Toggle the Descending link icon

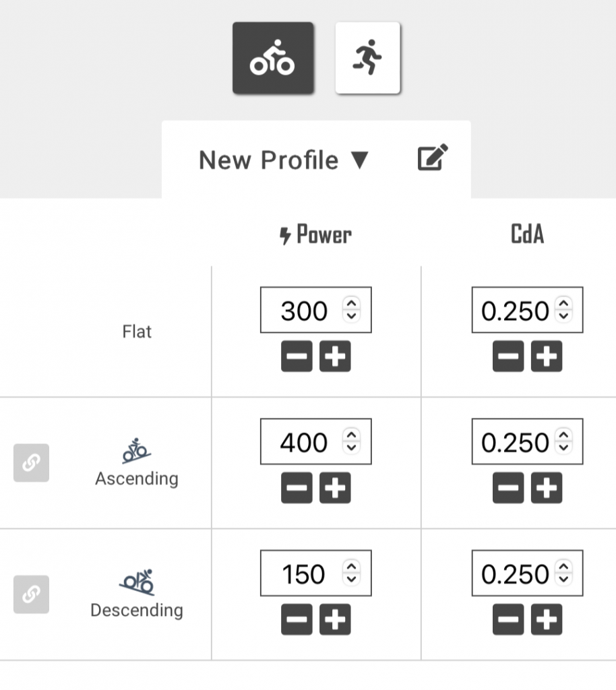tap(31, 594)
